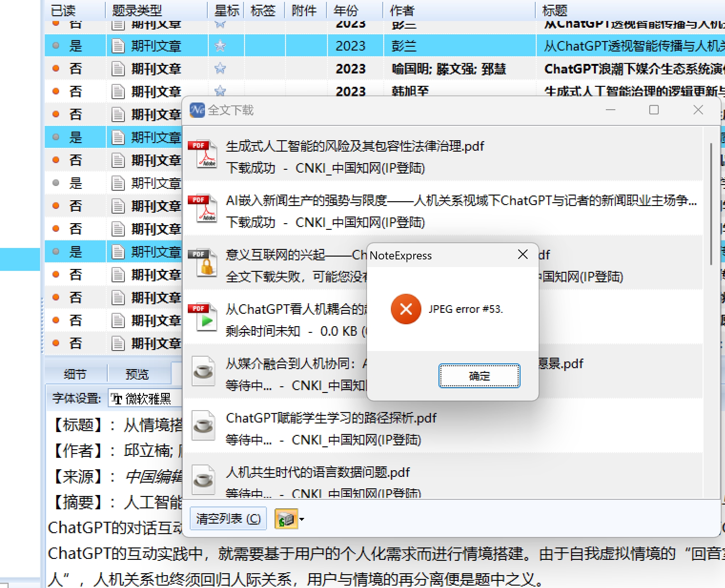Click document icon in 韩旭至 row

pos(118,91)
